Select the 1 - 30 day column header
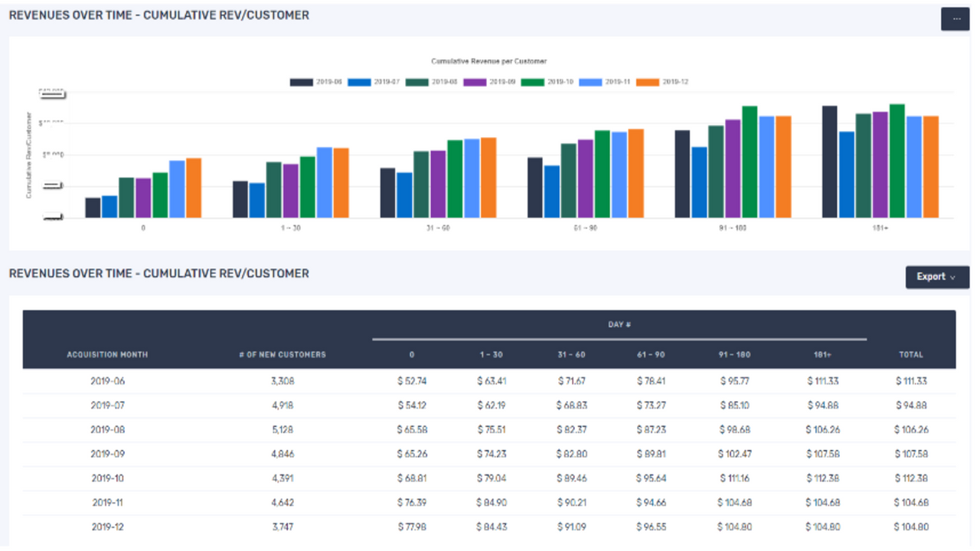This screenshot has height=551, width=980. pyautogui.click(x=492, y=355)
